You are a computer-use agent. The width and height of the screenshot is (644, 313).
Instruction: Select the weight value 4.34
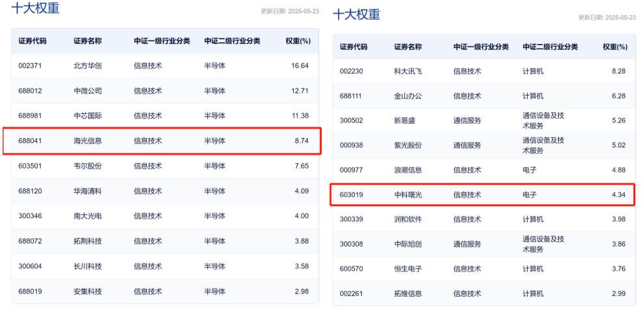(x=619, y=195)
